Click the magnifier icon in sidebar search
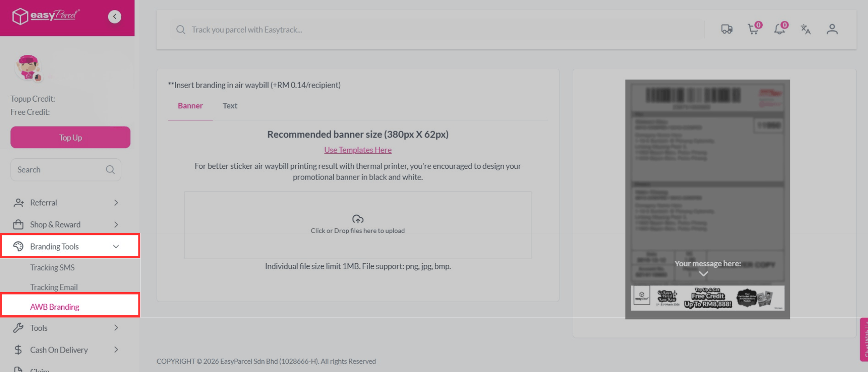 (x=110, y=170)
